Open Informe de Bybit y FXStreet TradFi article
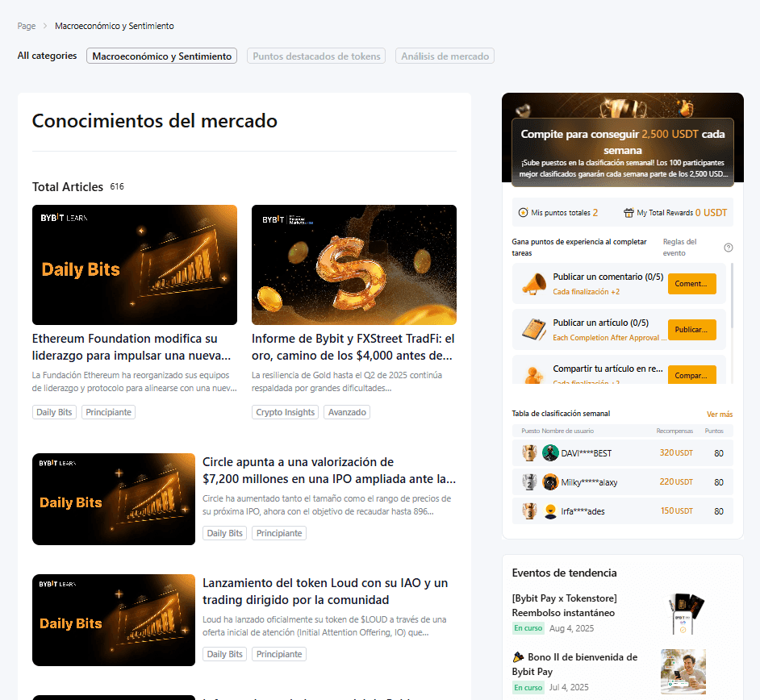The height and width of the screenshot is (700, 760). pos(353,347)
